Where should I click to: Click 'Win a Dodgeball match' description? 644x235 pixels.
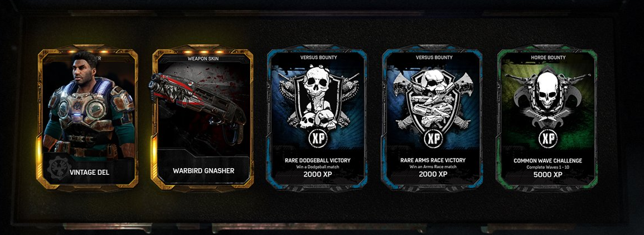pos(317,167)
